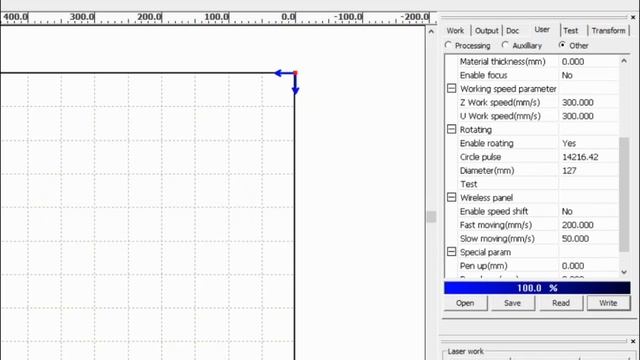Click the parameter list scrollbar thumb
This screenshot has height=360, width=640.
pos(624,194)
